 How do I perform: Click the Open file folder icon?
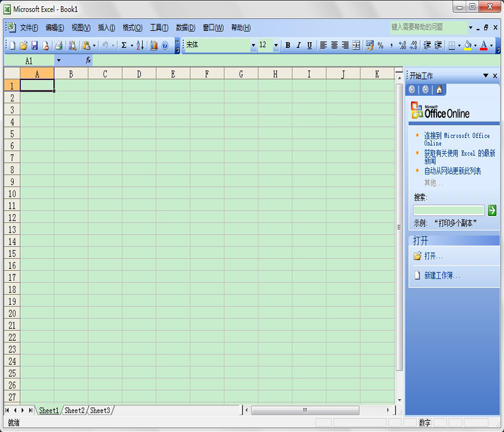coord(23,45)
